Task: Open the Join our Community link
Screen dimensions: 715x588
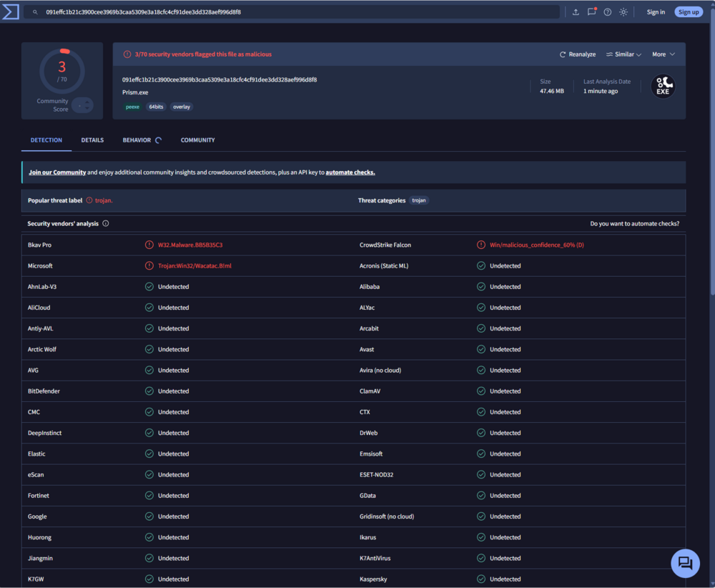Action: pos(57,172)
